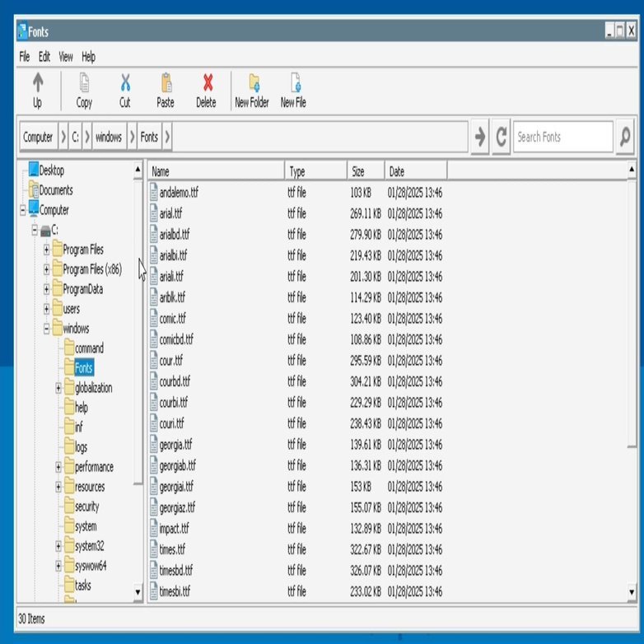This screenshot has height=644, width=644.
Task: Sort files by Type column header
Action: click(x=316, y=170)
